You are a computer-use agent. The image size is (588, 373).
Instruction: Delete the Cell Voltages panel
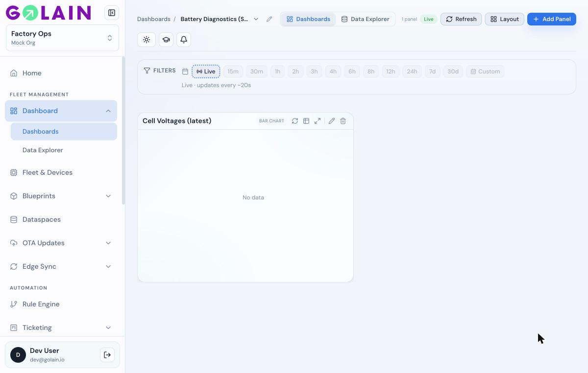pyautogui.click(x=343, y=121)
